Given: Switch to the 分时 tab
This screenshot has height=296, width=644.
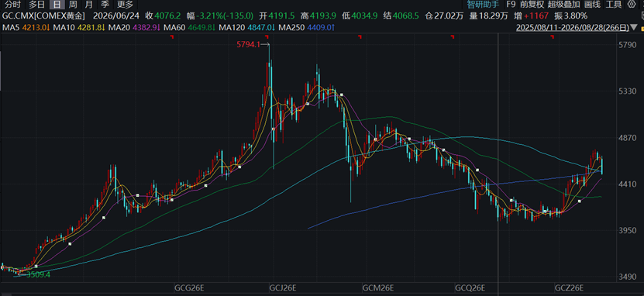Looking at the screenshot, I should click(12, 5).
